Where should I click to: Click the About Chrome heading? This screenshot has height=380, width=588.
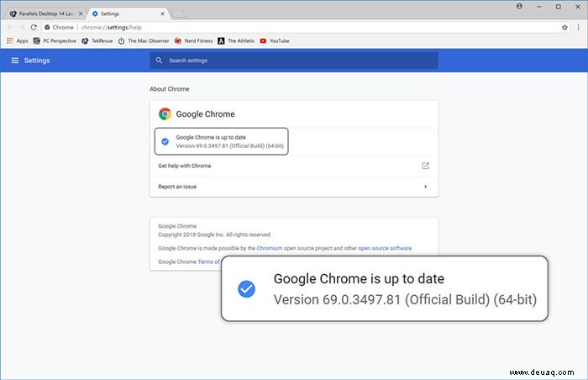click(x=170, y=89)
